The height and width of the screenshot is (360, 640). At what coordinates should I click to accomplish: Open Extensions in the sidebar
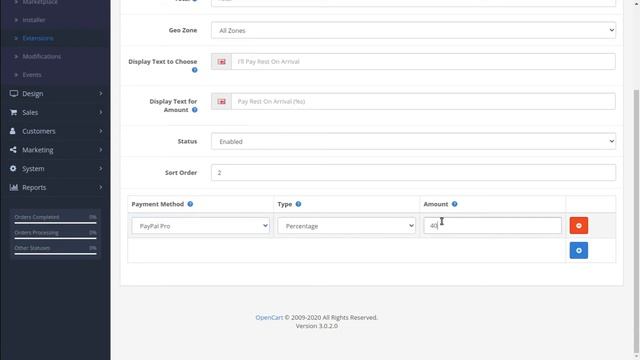pyautogui.click(x=38, y=38)
